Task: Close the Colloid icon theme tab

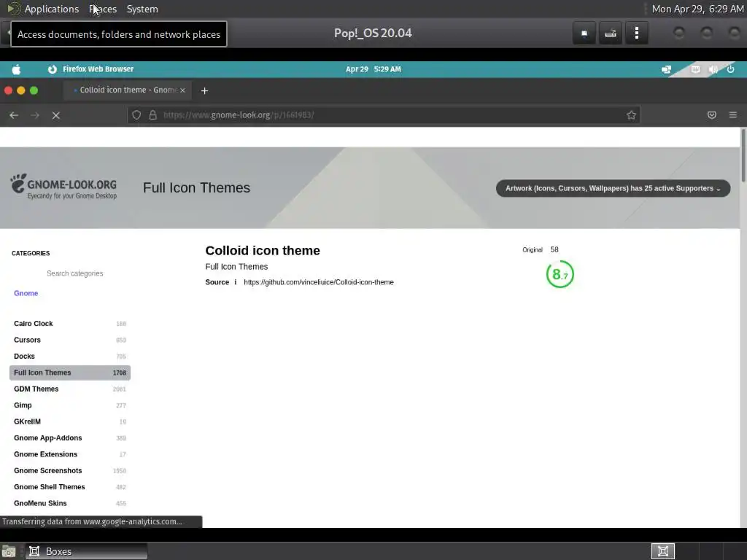Action: click(182, 90)
